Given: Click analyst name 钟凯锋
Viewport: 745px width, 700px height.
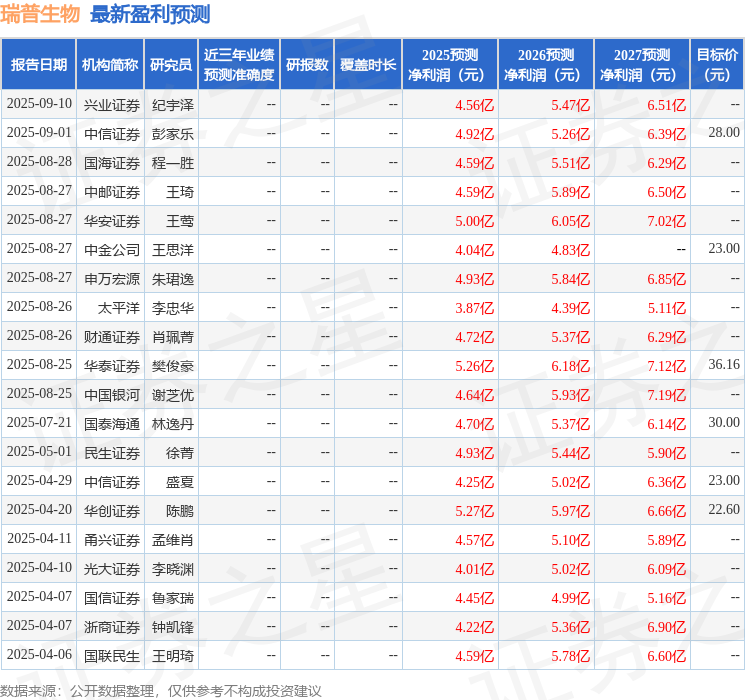Looking at the screenshot, I should click(173, 627).
